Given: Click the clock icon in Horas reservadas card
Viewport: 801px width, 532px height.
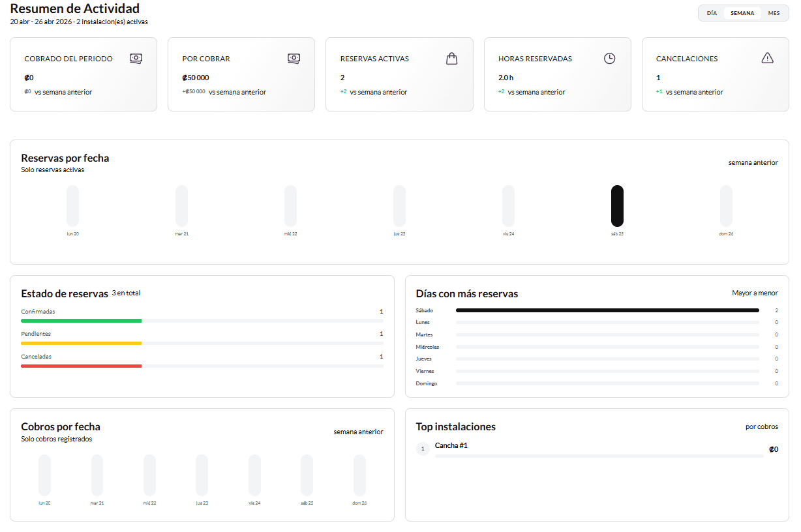Looking at the screenshot, I should coord(609,59).
